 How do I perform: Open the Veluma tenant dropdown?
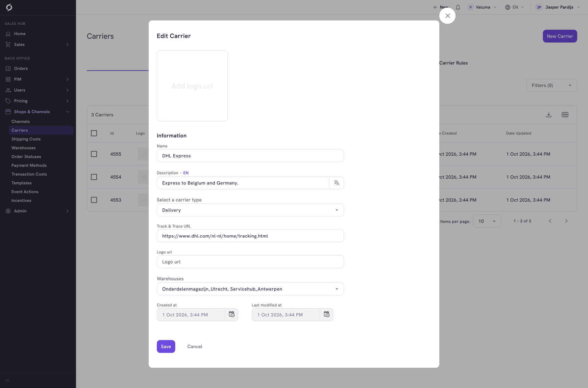(482, 7)
